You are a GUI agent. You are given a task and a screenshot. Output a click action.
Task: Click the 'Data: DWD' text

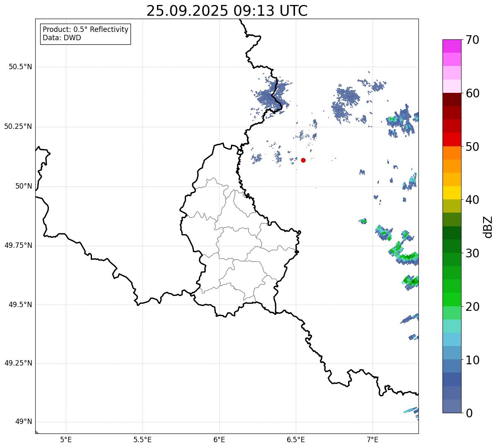point(62,38)
